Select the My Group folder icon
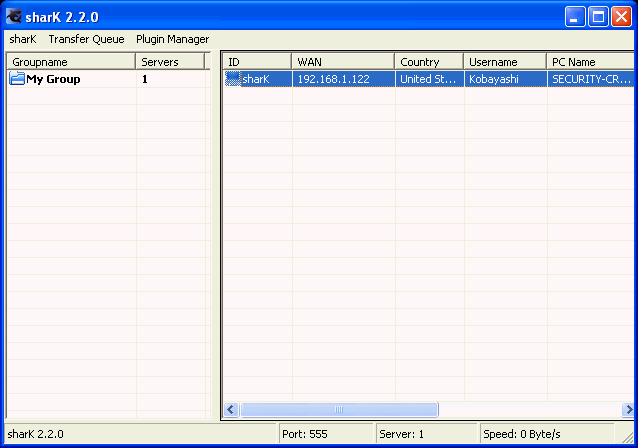The height and width of the screenshot is (448, 638). (x=18, y=79)
